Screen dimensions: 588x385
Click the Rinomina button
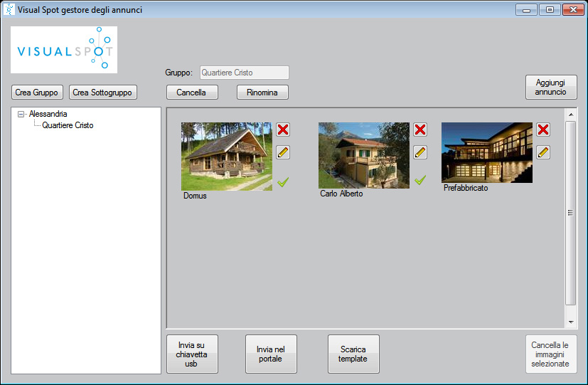click(262, 93)
